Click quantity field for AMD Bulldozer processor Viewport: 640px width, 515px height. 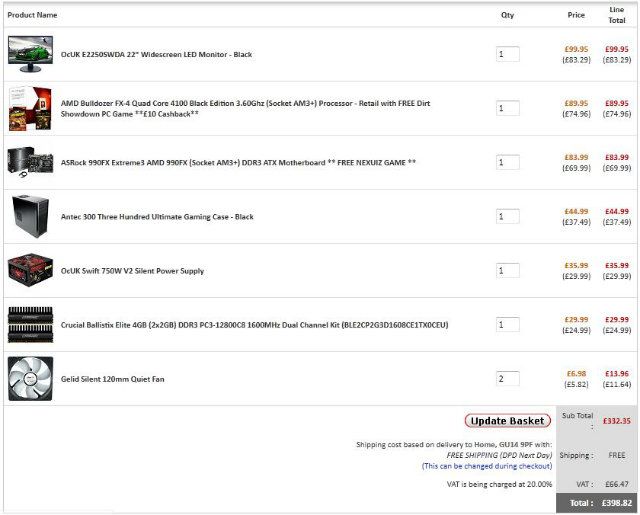coord(508,108)
